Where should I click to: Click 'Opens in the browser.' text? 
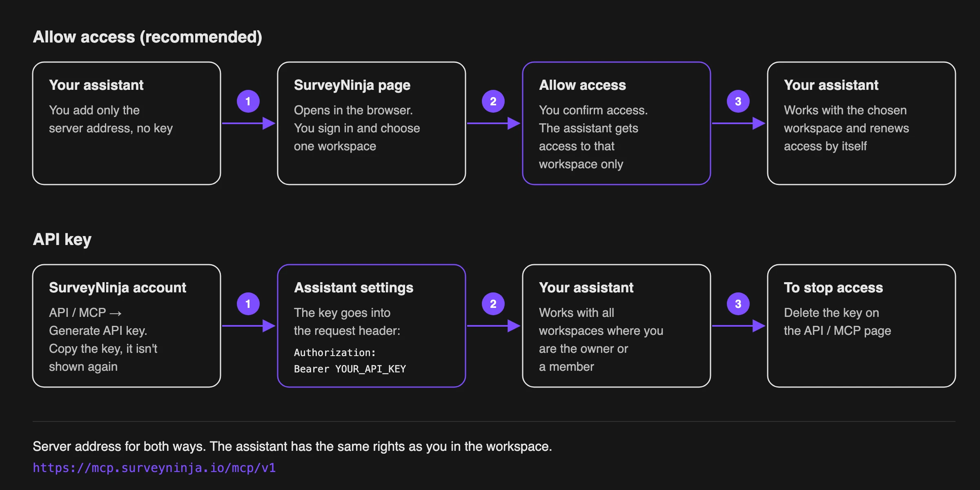[x=353, y=110]
